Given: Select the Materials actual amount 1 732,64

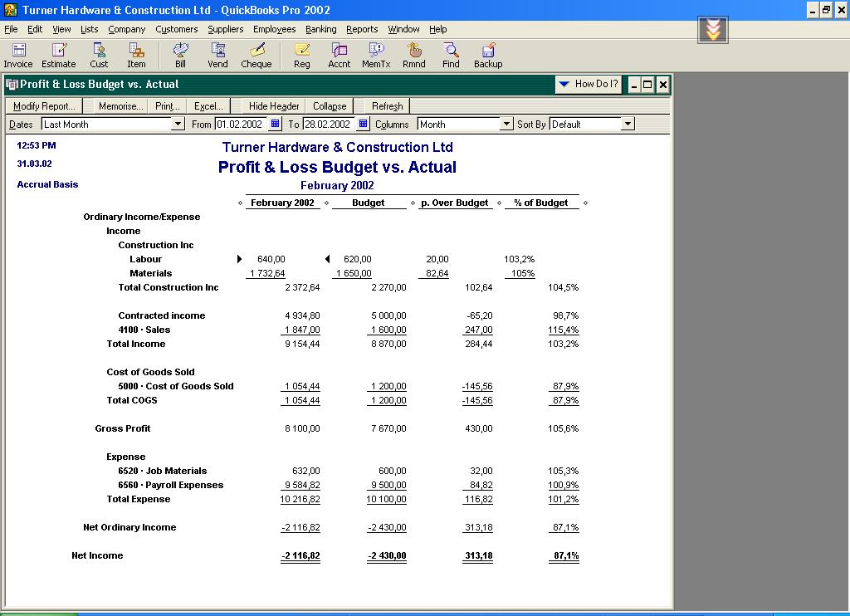Looking at the screenshot, I should (x=267, y=273).
